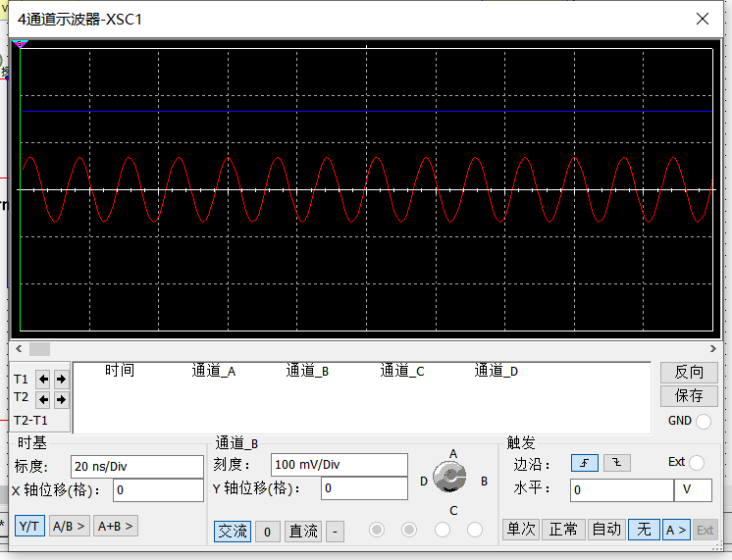Select falling edge trigger icon
Viewport: 732px width, 560px height.
(x=616, y=463)
